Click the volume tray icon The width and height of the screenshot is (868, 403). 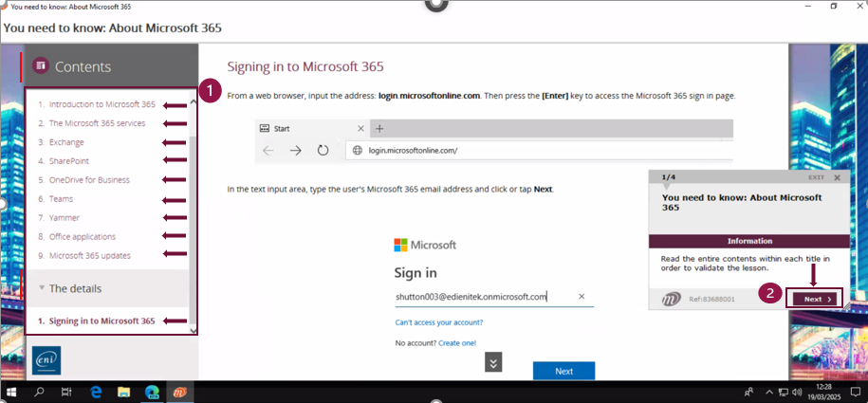[797, 392]
